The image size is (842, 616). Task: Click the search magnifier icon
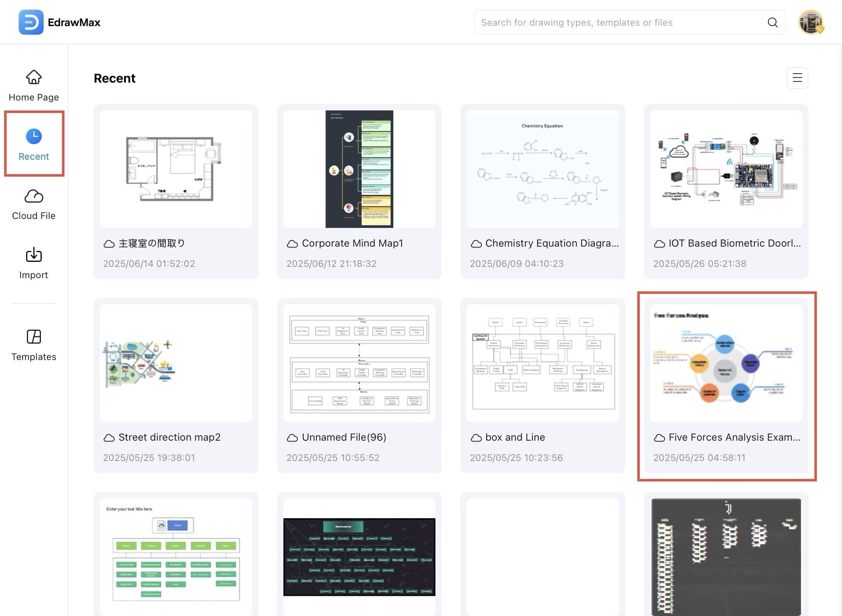772,23
